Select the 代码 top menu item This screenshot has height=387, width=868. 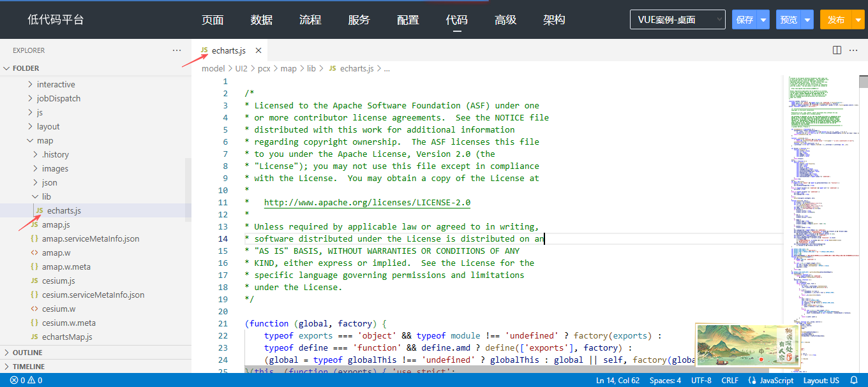[456, 20]
